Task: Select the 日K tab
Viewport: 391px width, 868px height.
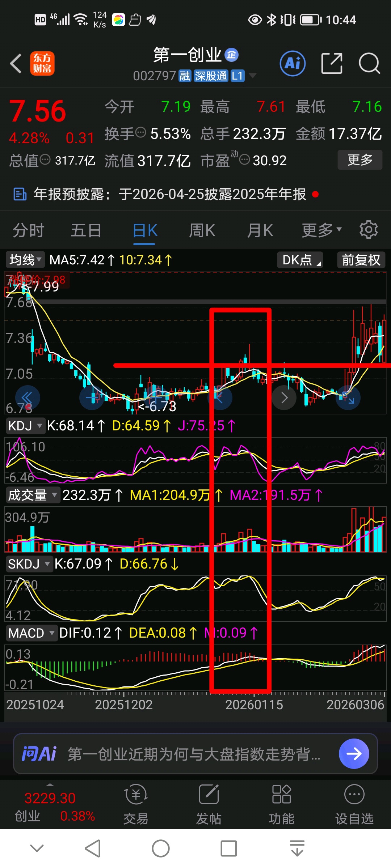Action: 145,230
